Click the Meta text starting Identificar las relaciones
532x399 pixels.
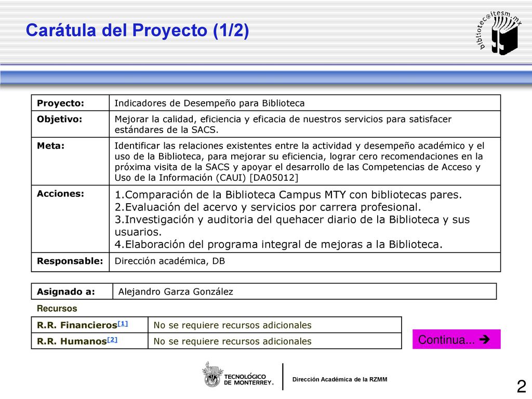[x=299, y=162]
